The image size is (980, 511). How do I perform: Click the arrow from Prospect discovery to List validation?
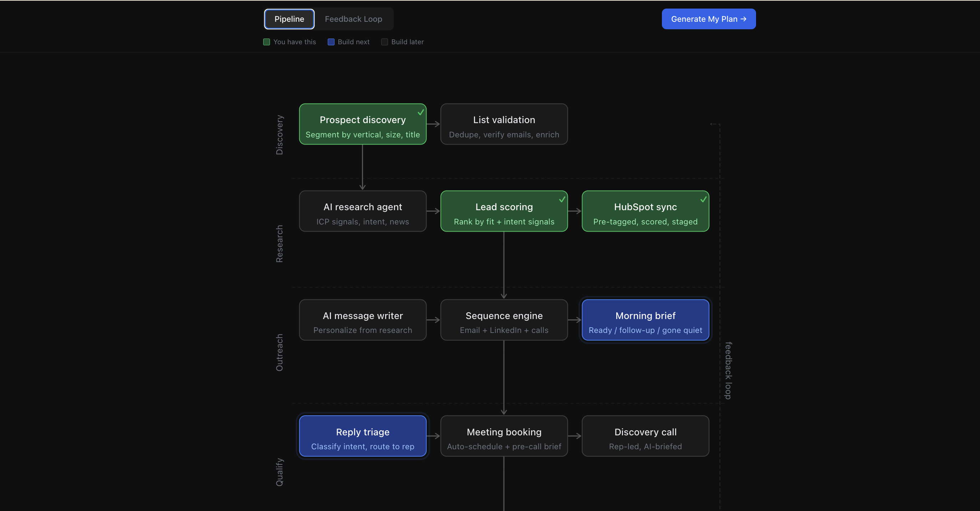433,124
